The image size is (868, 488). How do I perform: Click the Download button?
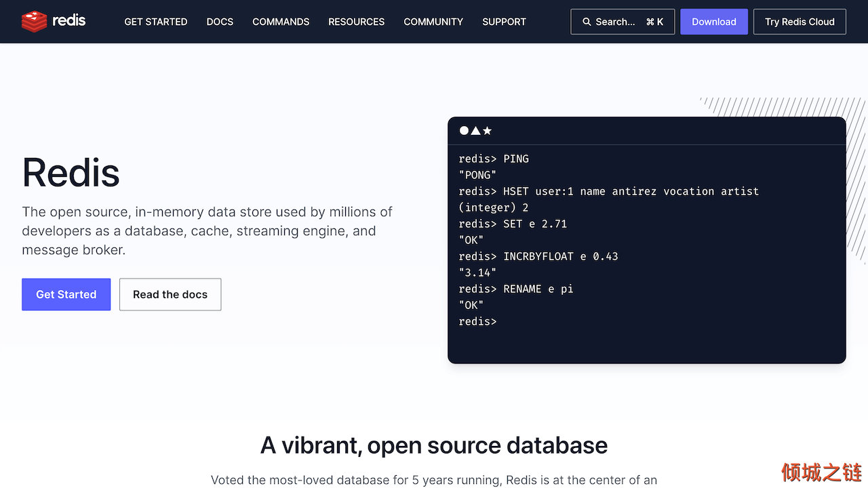(x=714, y=22)
